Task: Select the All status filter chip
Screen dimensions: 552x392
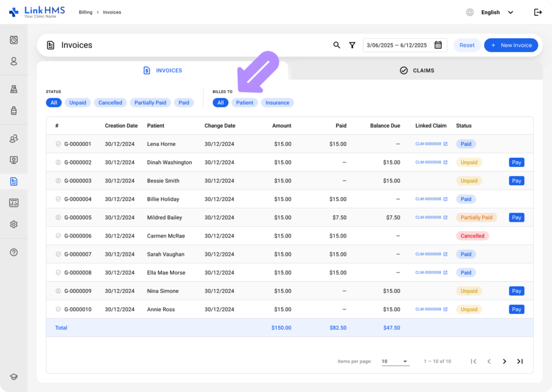Action: coord(53,103)
